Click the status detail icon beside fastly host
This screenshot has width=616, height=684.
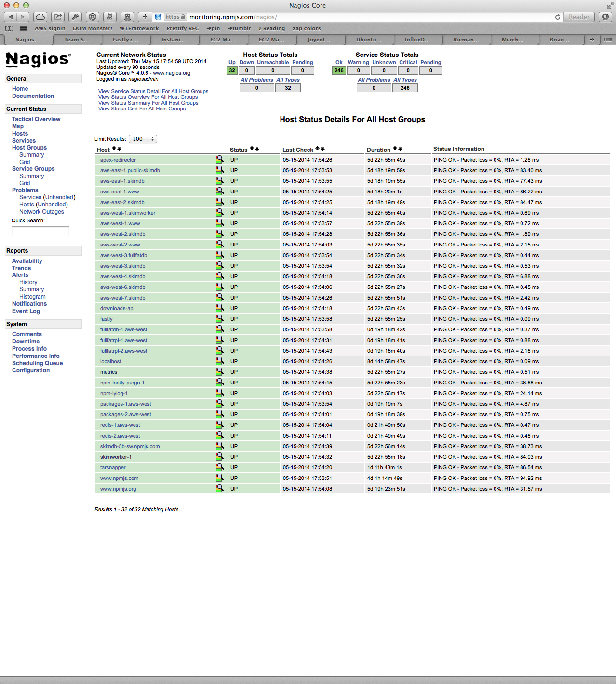[220, 318]
